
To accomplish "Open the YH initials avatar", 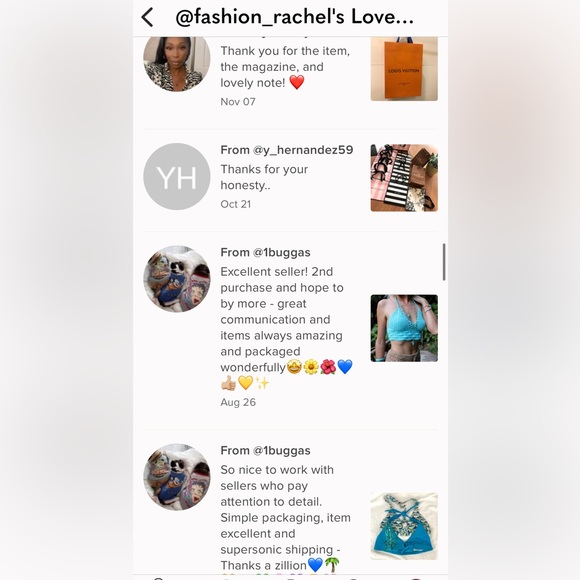I will 177,176.
